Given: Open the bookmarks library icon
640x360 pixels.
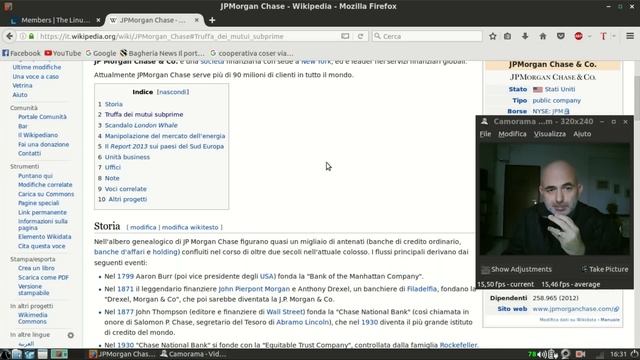Looking at the screenshot, I should pos(507,36).
